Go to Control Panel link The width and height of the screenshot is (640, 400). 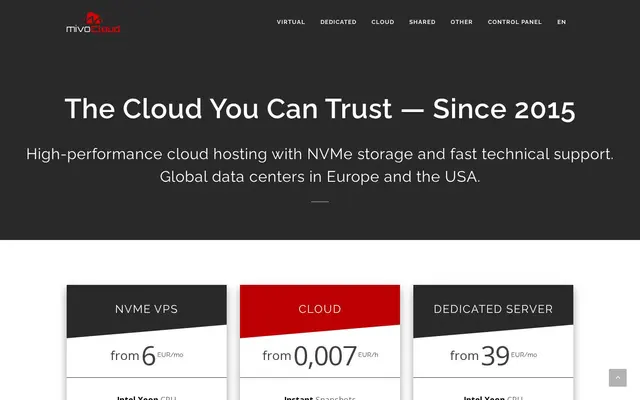pos(515,22)
